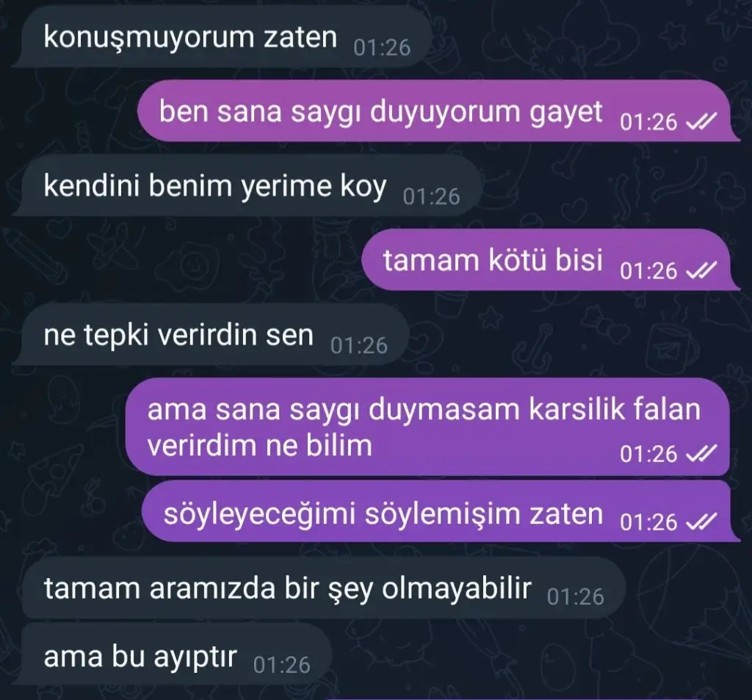Select the 'konuşmuyorum zaten' message bubble
752x700 pixels.
[x=220, y=37]
